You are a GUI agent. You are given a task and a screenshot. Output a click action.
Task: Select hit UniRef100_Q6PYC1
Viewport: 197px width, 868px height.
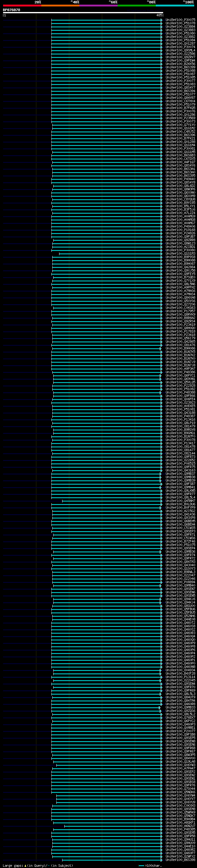click(180, 375)
